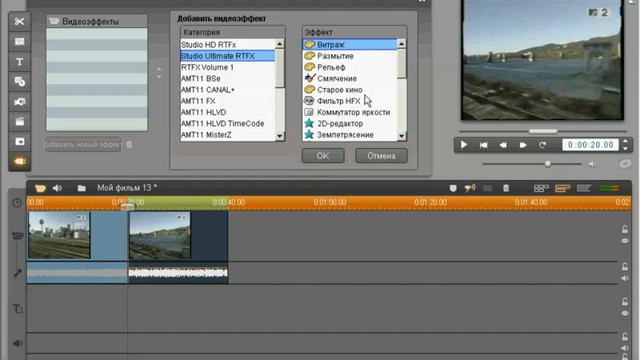Image resolution: width=640 pixels, height=360 pixels.
Task: Open the photo properties tool below scissors
Action: click(x=19, y=41)
